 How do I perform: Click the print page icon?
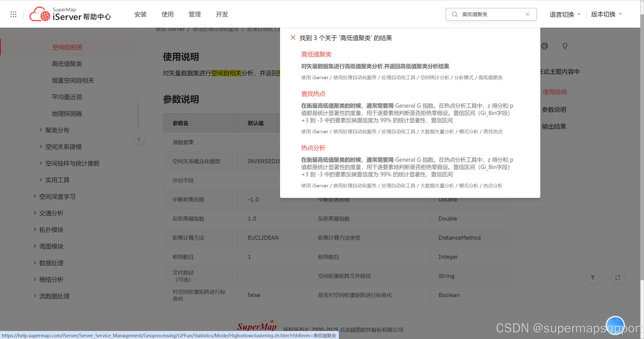tap(544, 46)
